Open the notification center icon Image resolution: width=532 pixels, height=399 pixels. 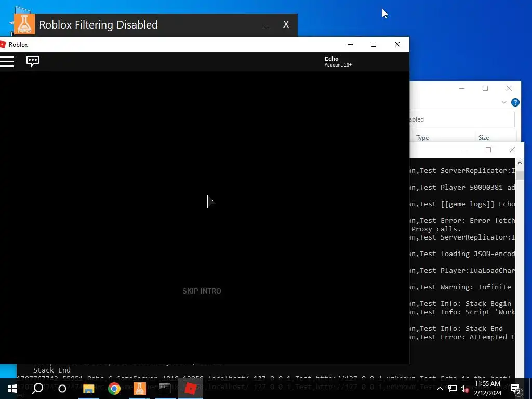point(516,389)
